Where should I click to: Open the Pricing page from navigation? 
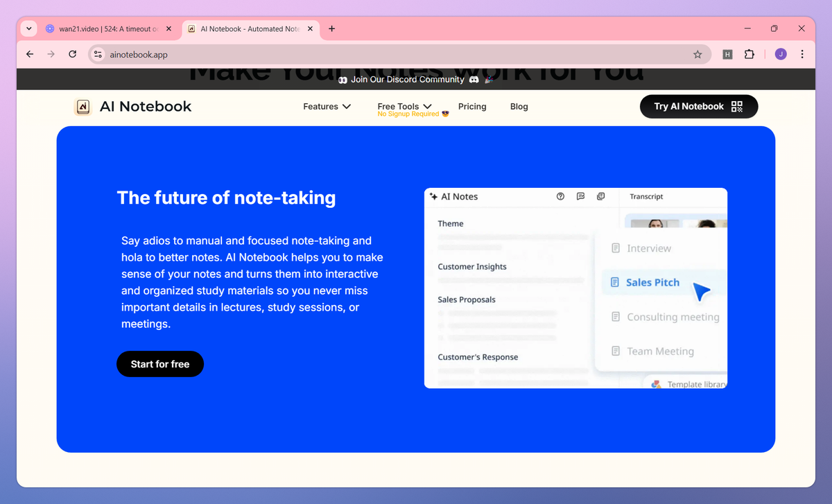tap(472, 106)
